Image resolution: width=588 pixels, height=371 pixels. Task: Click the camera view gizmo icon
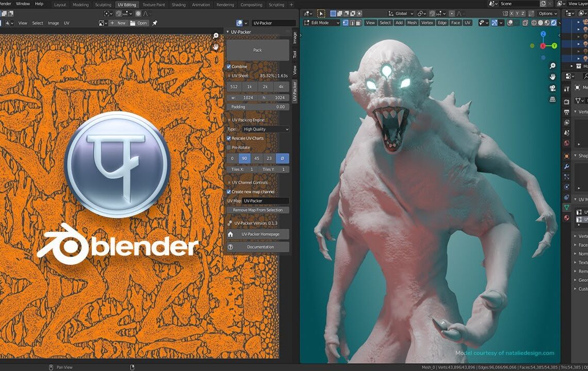point(552,88)
